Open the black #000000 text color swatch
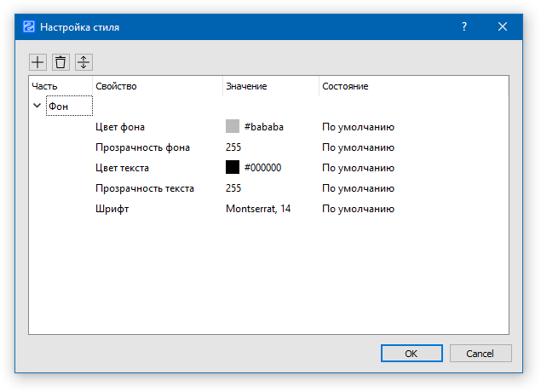Image resolution: width=541 pixels, height=392 pixels. tap(233, 168)
